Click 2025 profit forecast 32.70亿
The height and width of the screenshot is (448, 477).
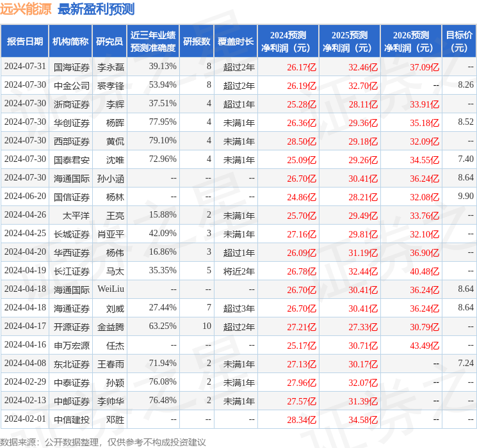363,86
